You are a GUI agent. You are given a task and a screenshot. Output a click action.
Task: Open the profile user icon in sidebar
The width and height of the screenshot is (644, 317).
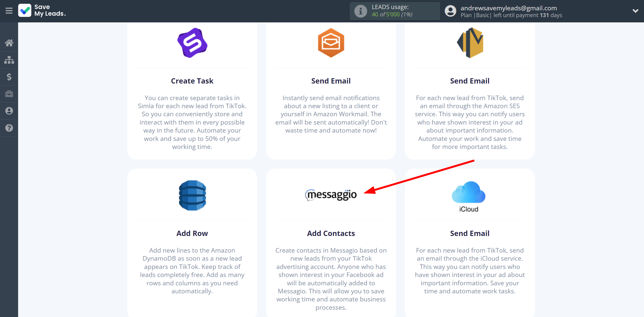pos(9,111)
